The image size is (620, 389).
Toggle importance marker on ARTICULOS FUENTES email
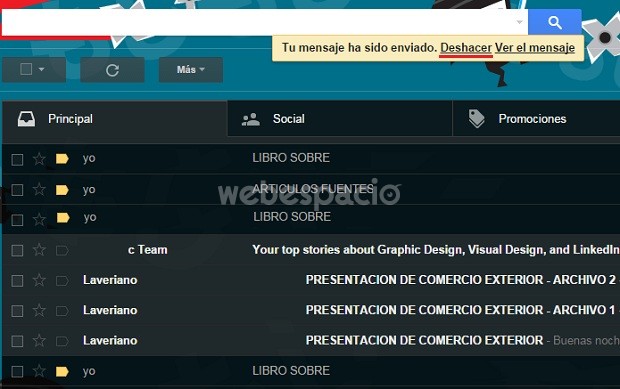(62, 190)
